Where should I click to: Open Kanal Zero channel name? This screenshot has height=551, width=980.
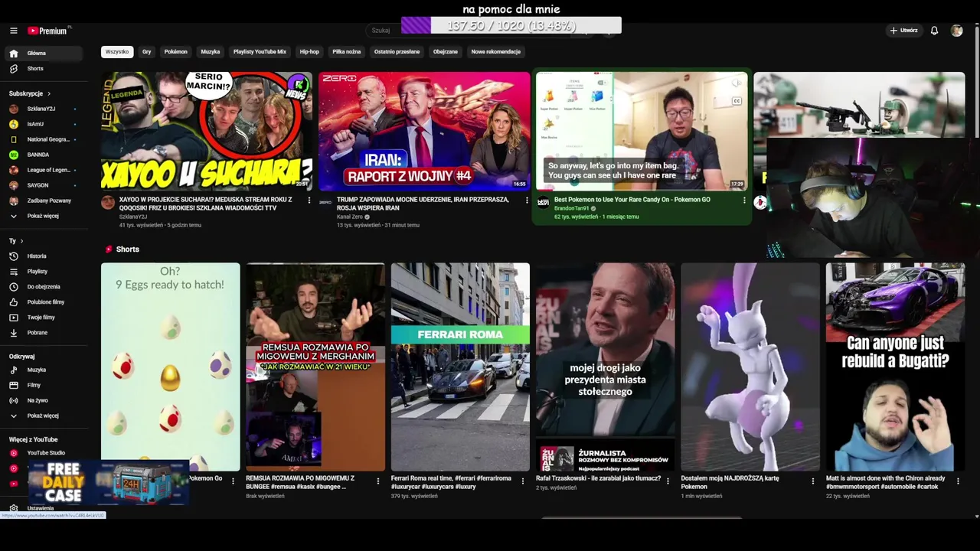(350, 217)
